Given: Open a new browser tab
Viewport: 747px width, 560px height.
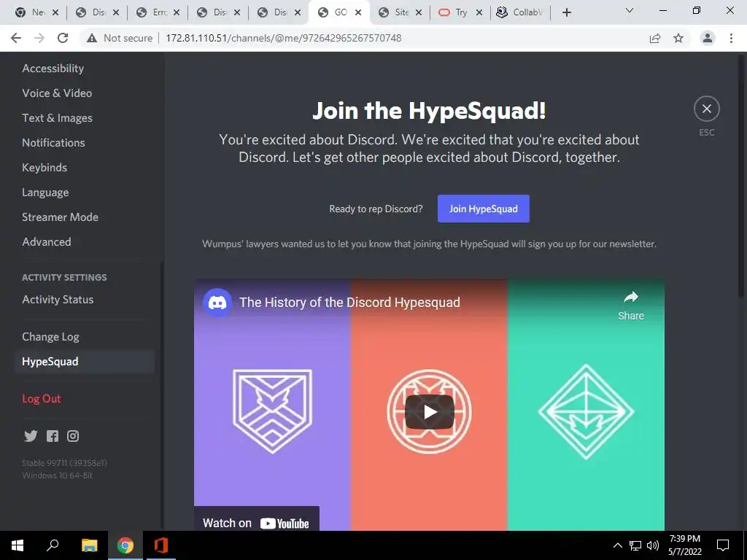Looking at the screenshot, I should [566, 12].
